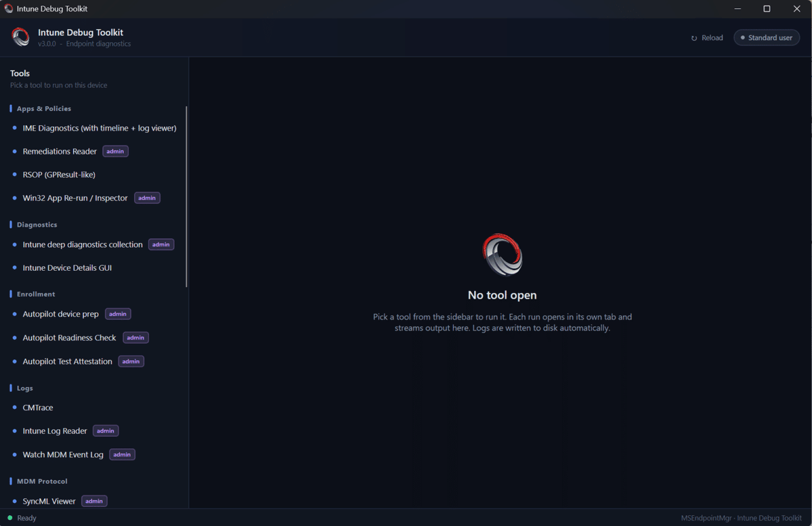Screen dimensions: 812x526
Task: Click the Reload button in the header
Action: (x=707, y=38)
